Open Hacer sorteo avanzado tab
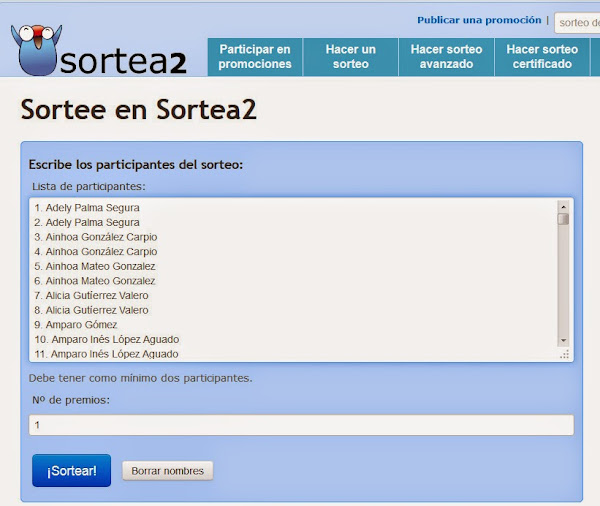 (446, 57)
